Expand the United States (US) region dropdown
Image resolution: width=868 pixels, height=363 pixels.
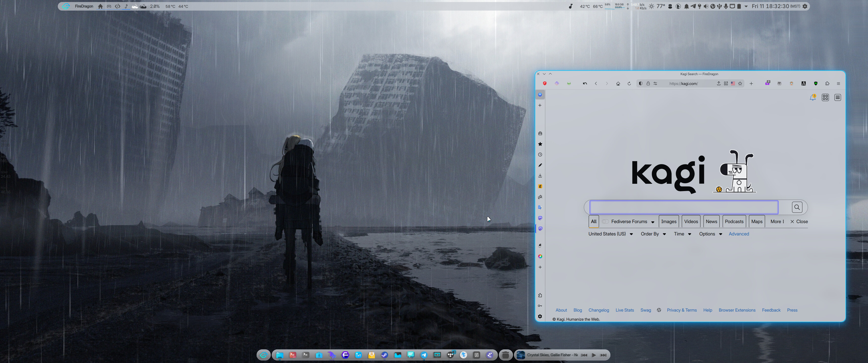click(610, 234)
